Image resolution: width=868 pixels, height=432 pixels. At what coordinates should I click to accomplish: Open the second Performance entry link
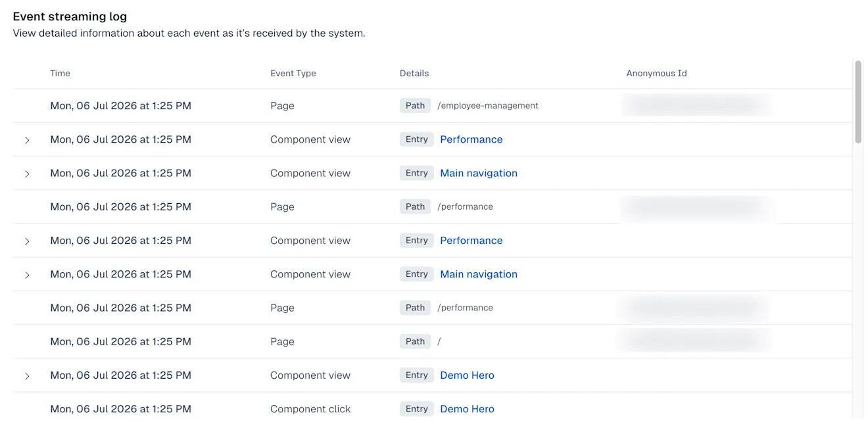click(x=471, y=241)
